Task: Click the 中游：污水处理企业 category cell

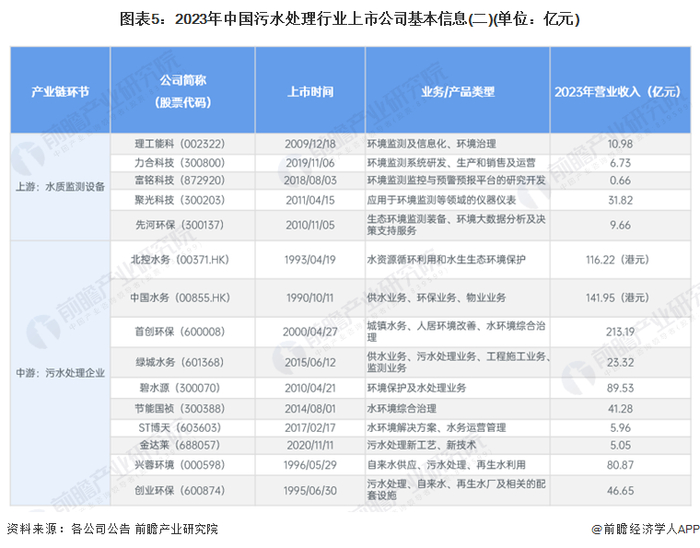Action: click(60, 373)
